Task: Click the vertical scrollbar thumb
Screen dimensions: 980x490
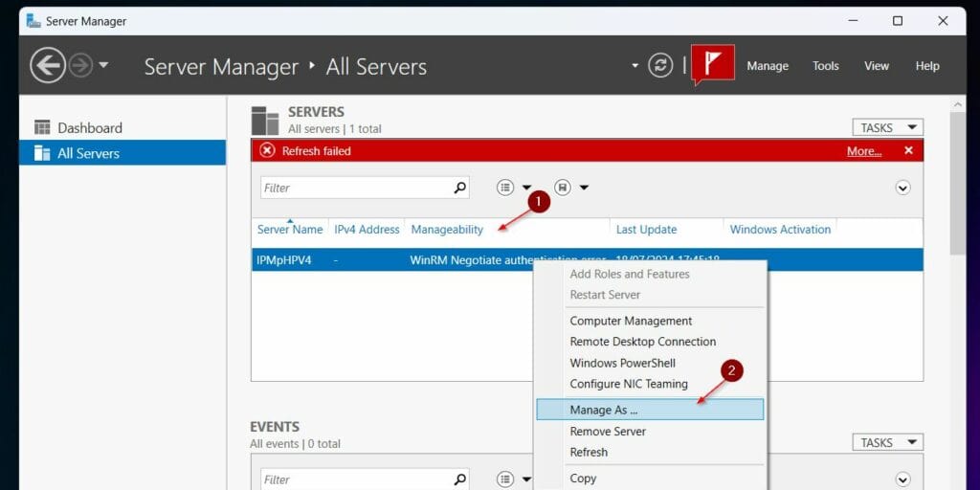Action: tap(957, 183)
